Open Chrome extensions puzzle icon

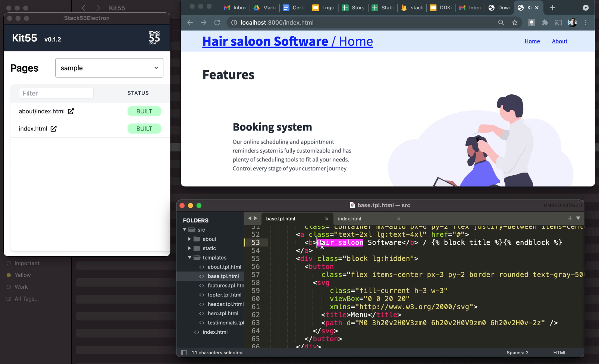pos(545,23)
